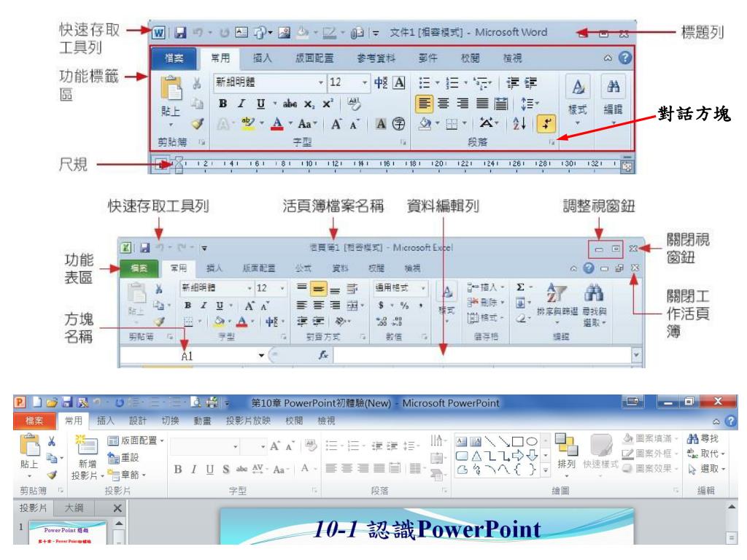
Task: Open the green 檔案 tab in Excel
Action: coord(139,268)
